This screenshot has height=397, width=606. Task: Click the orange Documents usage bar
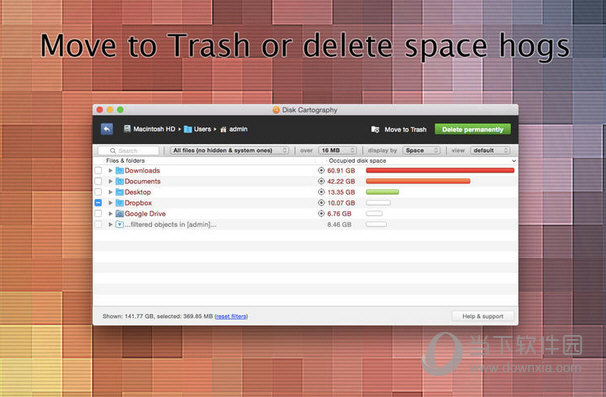pos(418,181)
